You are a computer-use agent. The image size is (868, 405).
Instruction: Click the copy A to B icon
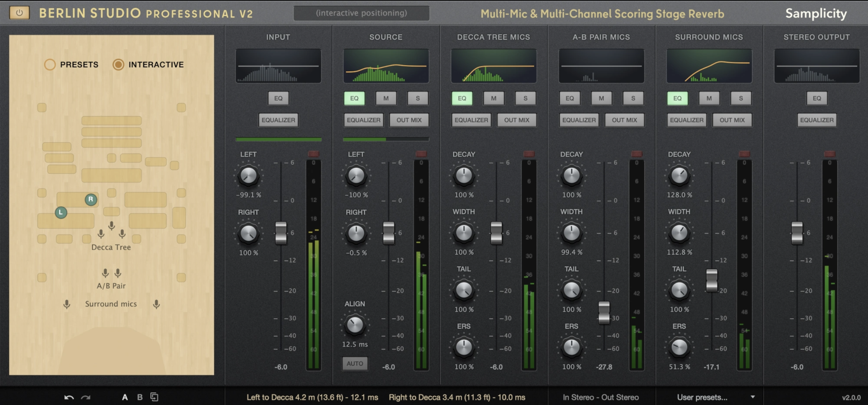tap(155, 397)
